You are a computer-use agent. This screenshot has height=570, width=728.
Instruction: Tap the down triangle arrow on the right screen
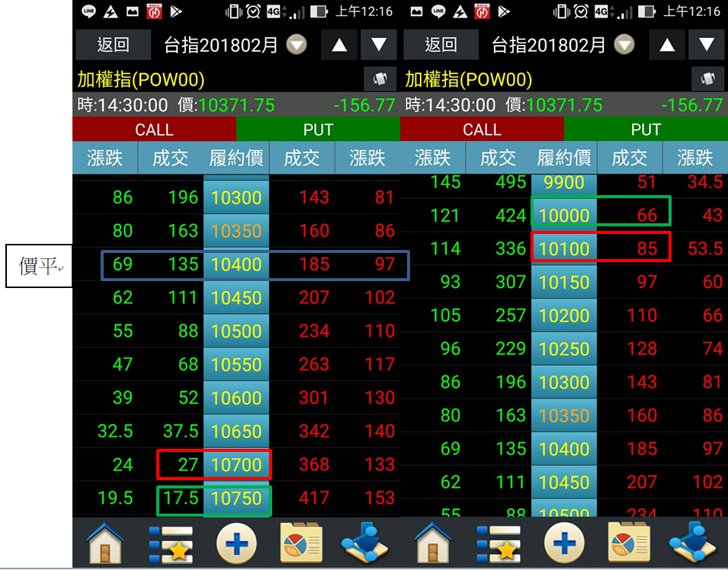(707, 44)
